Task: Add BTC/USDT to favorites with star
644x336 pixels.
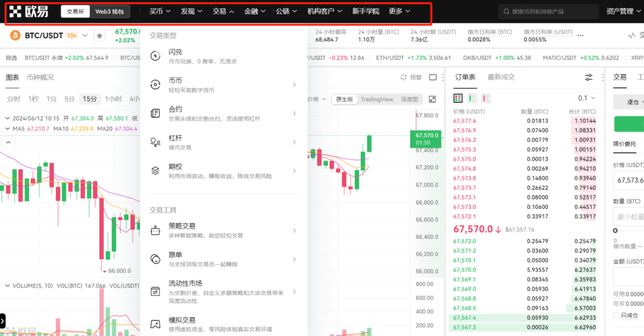Action: (99, 36)
